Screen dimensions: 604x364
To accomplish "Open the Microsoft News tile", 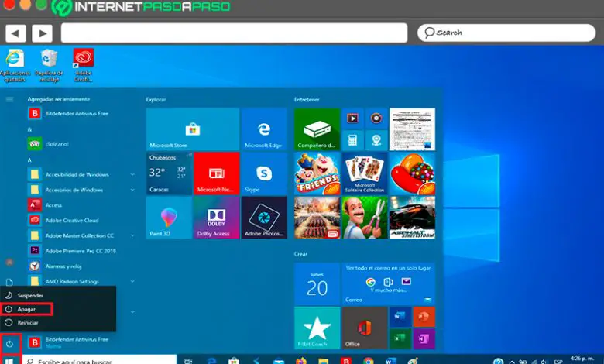I will pos(217,173).
